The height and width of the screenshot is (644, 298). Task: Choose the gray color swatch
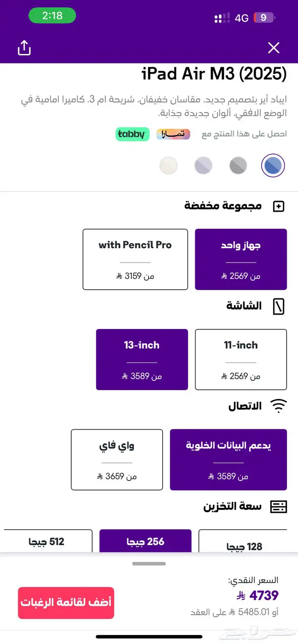tap(238, 165)
